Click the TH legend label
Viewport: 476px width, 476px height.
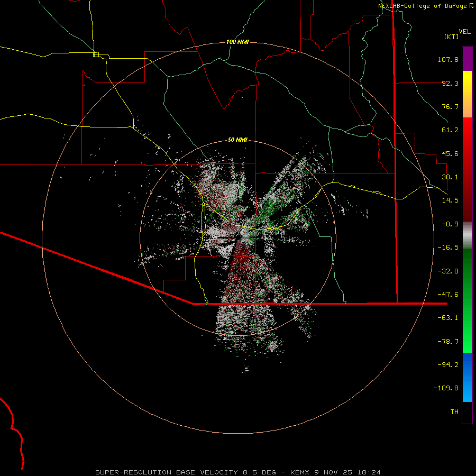[454, 412]
